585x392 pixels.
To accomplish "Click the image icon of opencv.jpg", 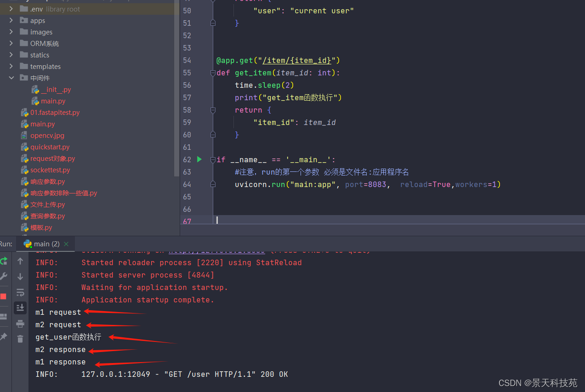I will click(x=24, y=136).
